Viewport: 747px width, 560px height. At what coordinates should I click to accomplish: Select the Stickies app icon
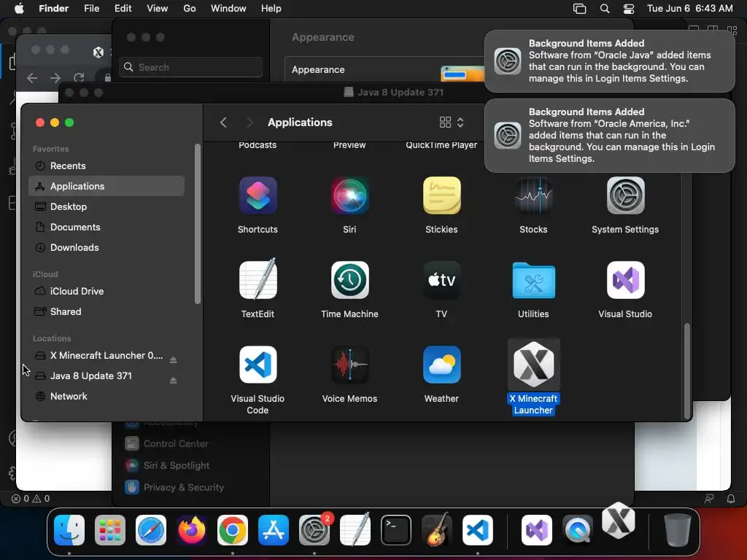click(x=441, y=195)
